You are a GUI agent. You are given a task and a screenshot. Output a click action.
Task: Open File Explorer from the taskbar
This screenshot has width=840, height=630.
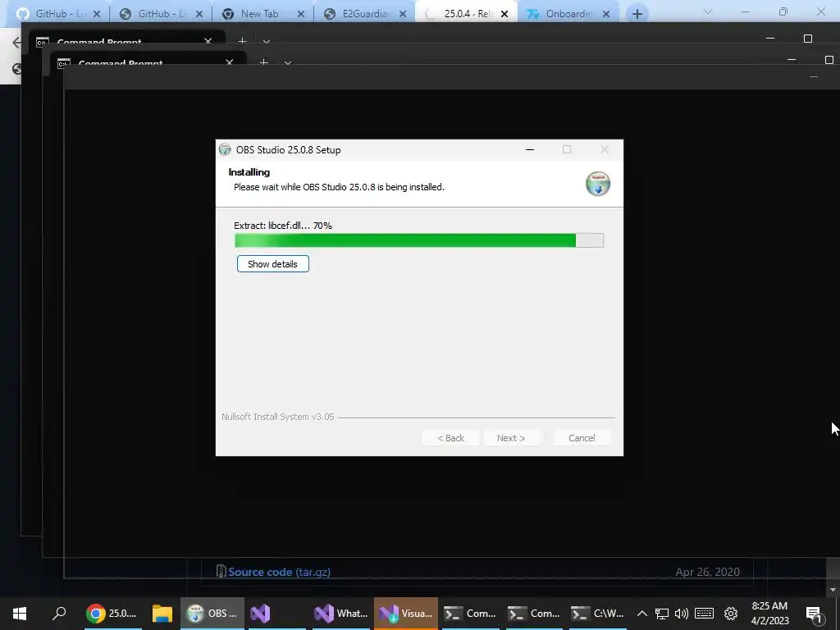tap(162, 614)
